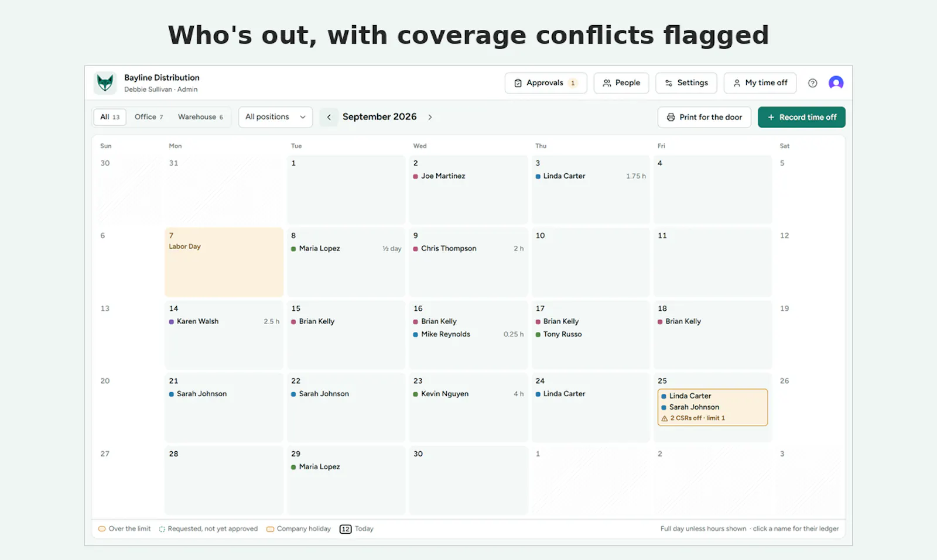937x560 pixels.
Task: Open Approvals with pending badge
Action: tap(546, 83)
